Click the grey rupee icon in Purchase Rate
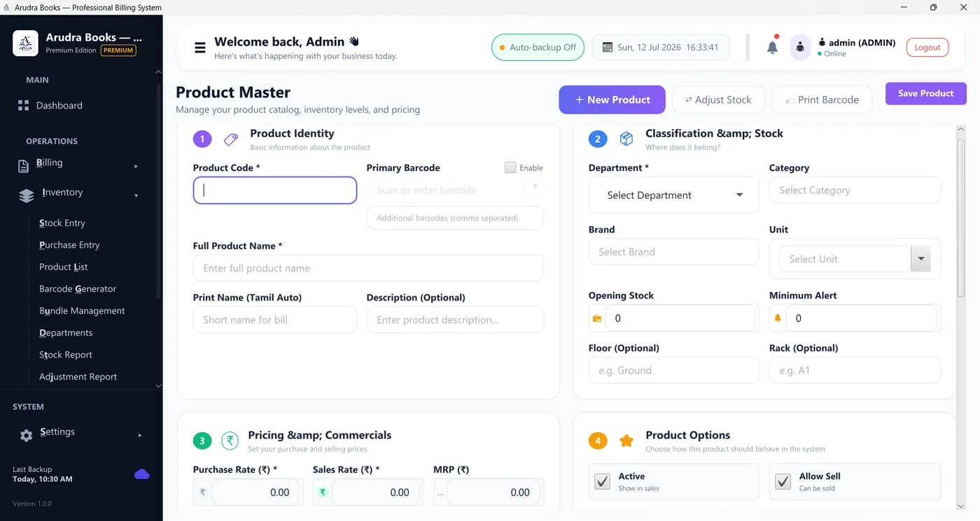The width and height of the screenshot is (980, 521). pos(202,492)
